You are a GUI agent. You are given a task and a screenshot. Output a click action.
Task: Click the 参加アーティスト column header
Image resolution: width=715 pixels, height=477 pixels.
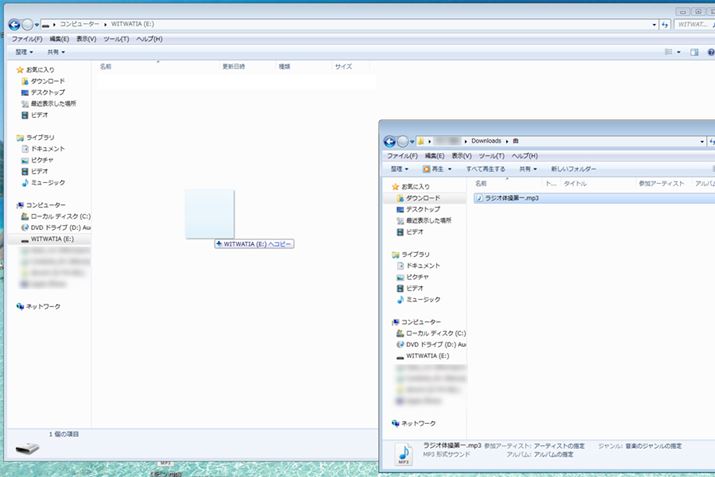tap(661, 184)
